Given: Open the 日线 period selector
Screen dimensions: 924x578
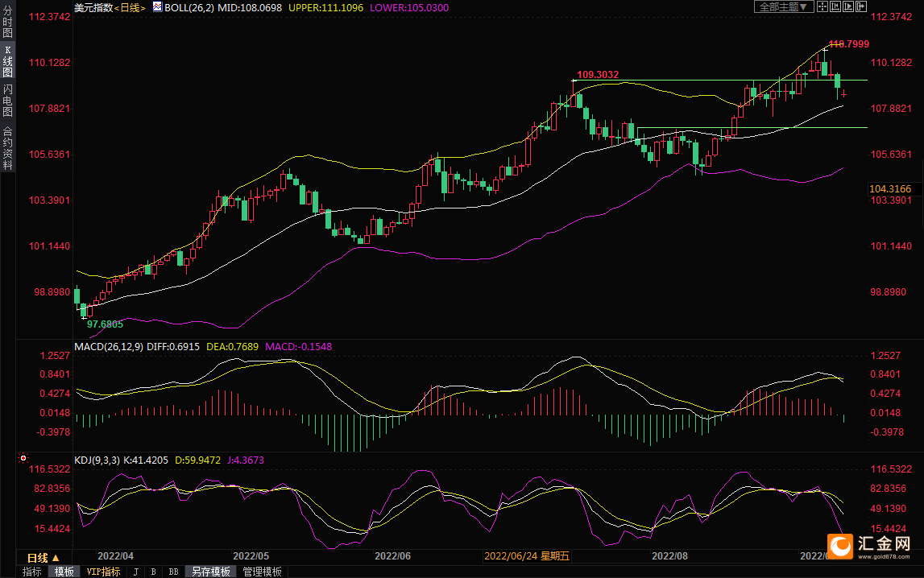Looking at the screenshot, I should (x=43, y=557).
